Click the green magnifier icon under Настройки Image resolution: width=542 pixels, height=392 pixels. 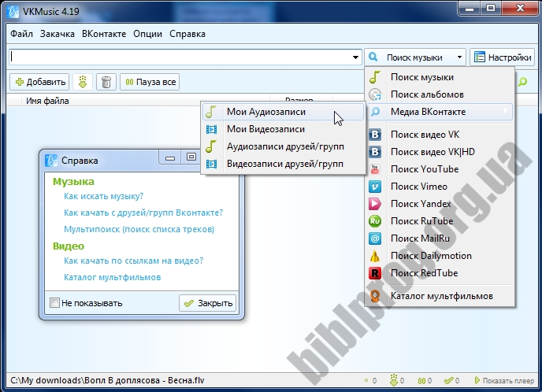(x=522, y=82)
